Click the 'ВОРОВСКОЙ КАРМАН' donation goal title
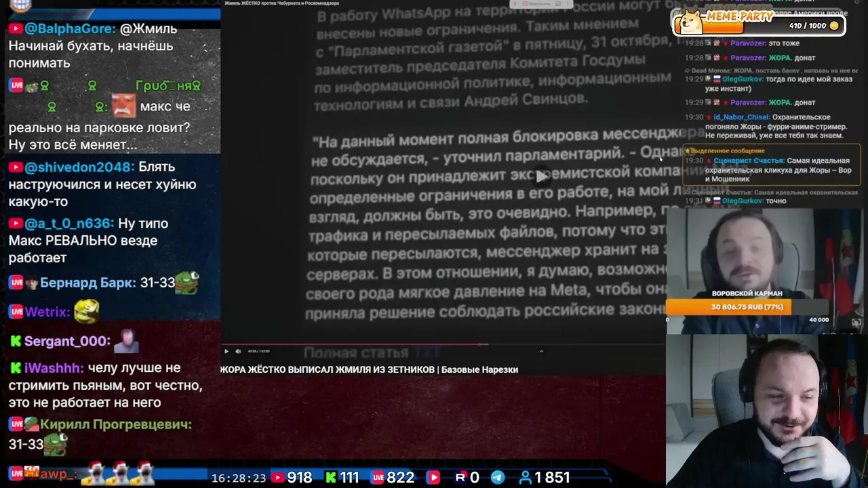Viewport: 868px width, 488px height. pos(747,293)
